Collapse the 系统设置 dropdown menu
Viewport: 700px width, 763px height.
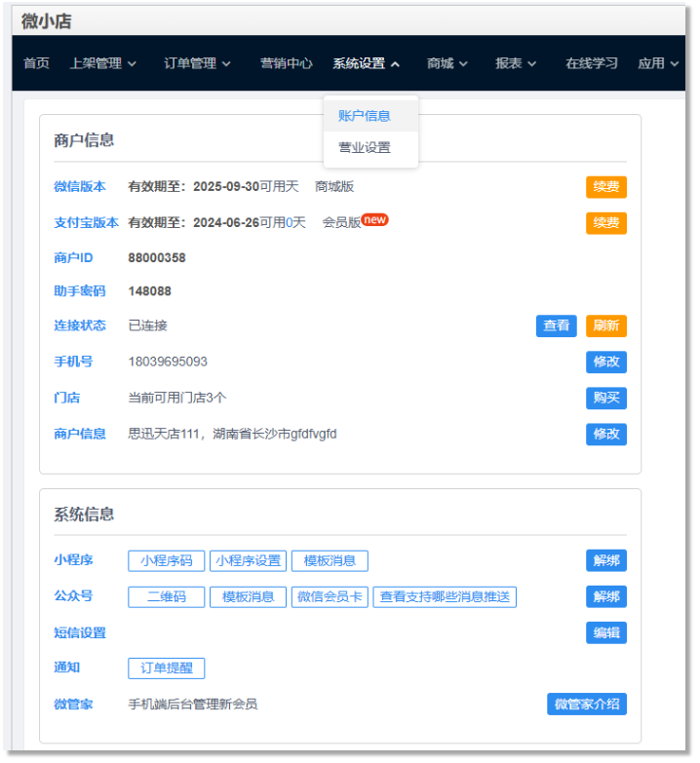[x=366, y=63]
